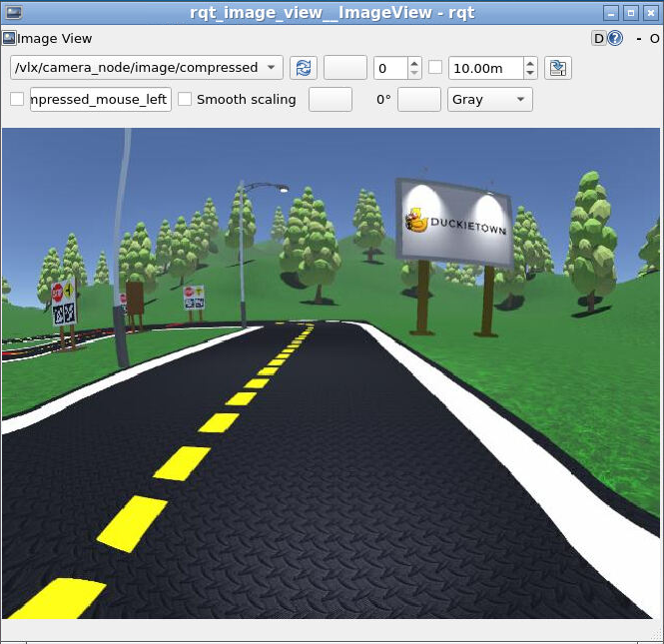Viewport: 664px width, 644px height.
Task: Expand the Gray color scheme dropdown
Action: (489, 100)
